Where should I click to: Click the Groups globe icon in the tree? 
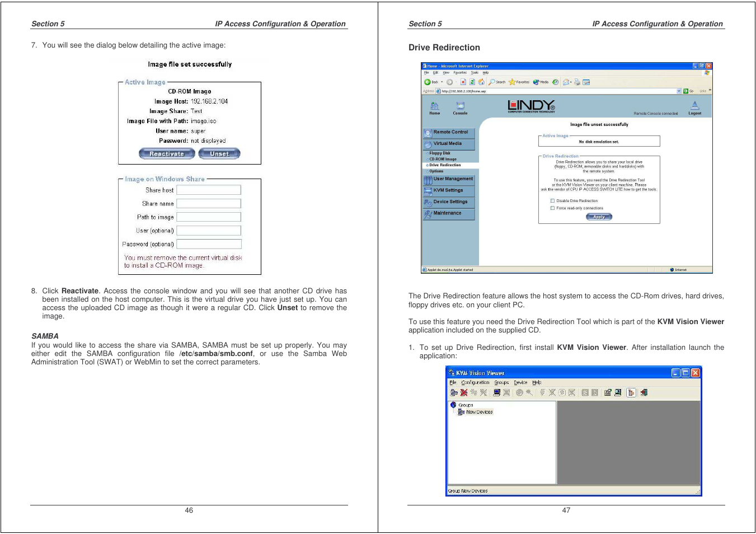[453, 405]
